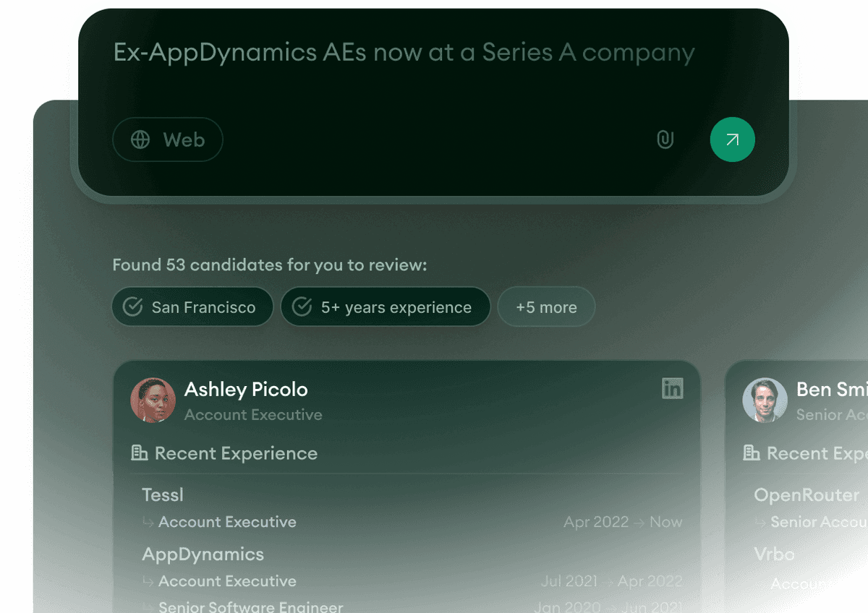
Task: Click the globe icon in the Web pill
Action: (140, 140)
